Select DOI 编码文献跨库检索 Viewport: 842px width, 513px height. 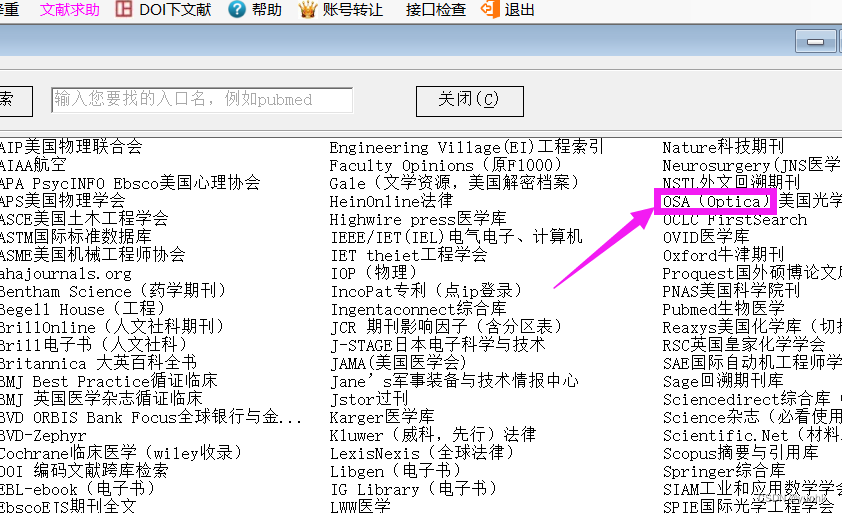84,471
